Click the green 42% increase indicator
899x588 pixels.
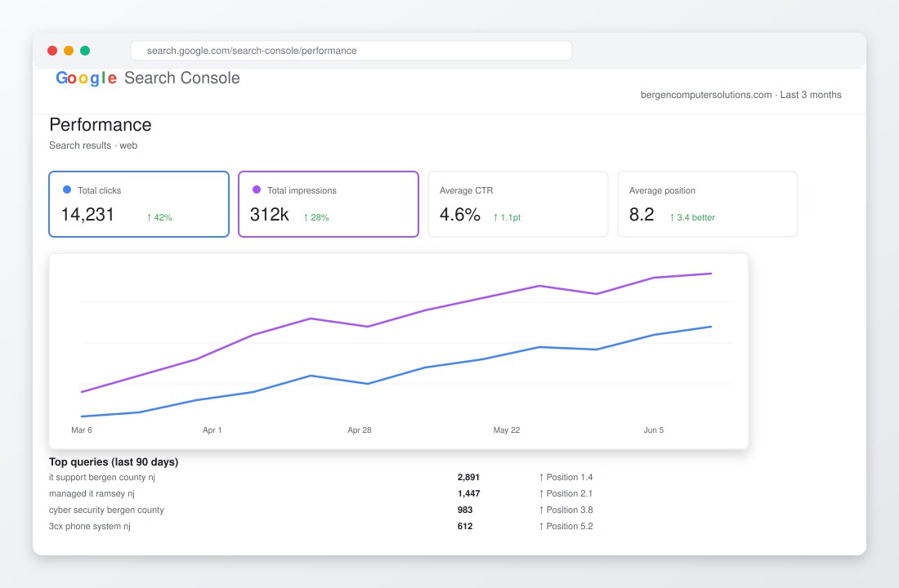click(159, 217)
